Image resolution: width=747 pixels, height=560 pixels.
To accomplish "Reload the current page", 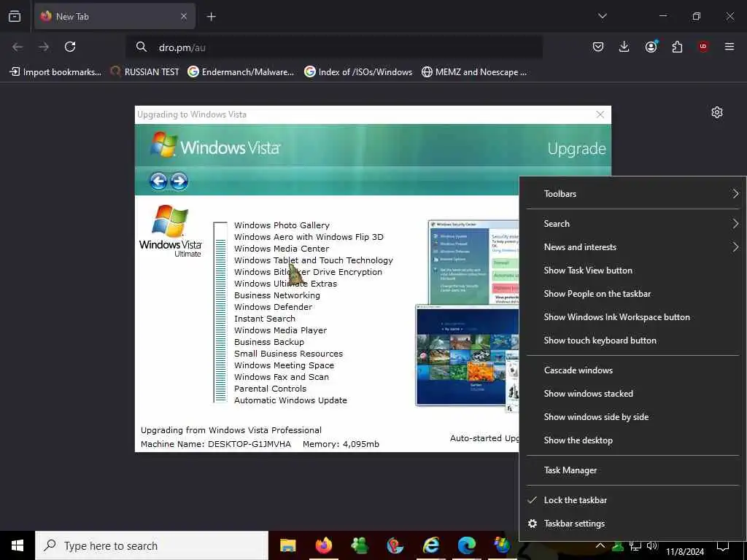I will pyautogui.click(x=70, y=47).
